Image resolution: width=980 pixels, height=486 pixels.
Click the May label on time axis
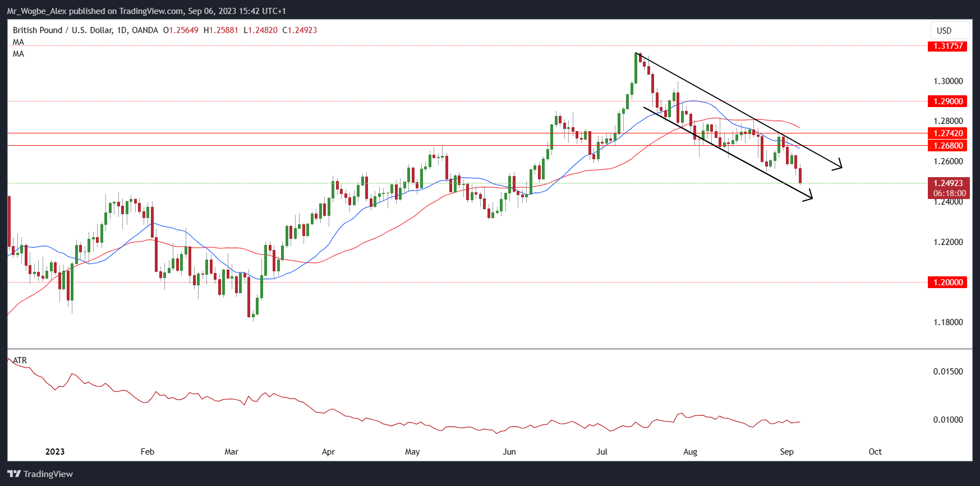(x=412, y=452)
